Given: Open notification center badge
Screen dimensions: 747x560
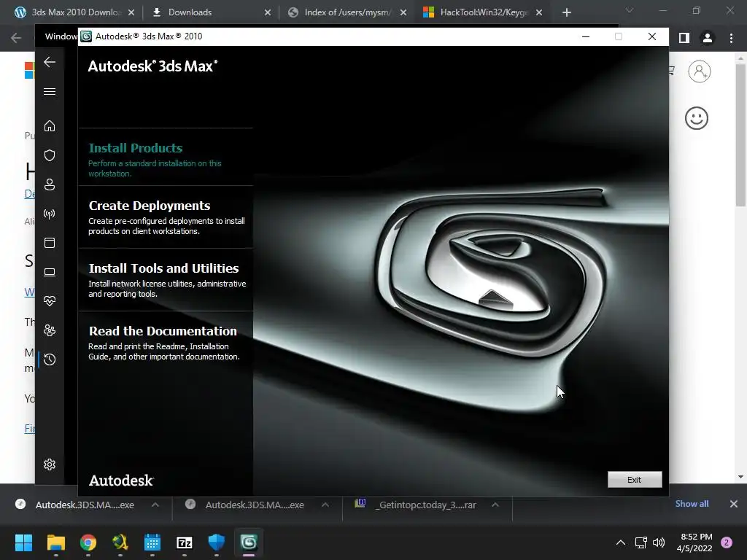Looking at the screenshot, I should tap(727, 542).
